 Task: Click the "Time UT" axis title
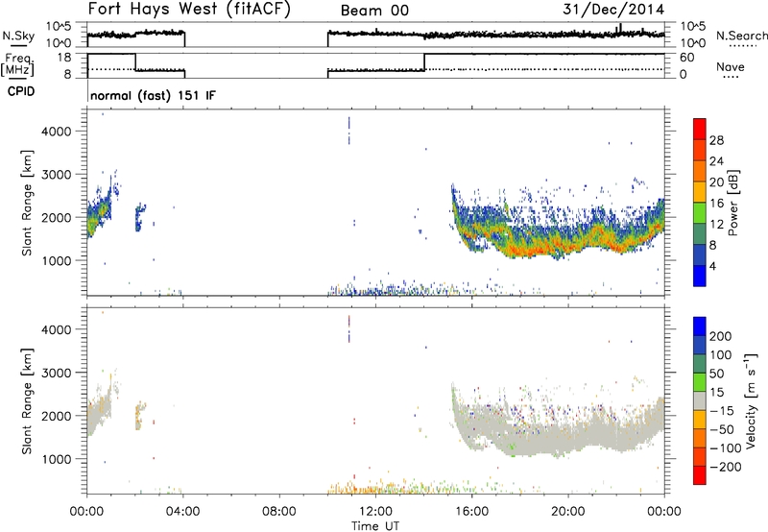(x=375, y=526)
